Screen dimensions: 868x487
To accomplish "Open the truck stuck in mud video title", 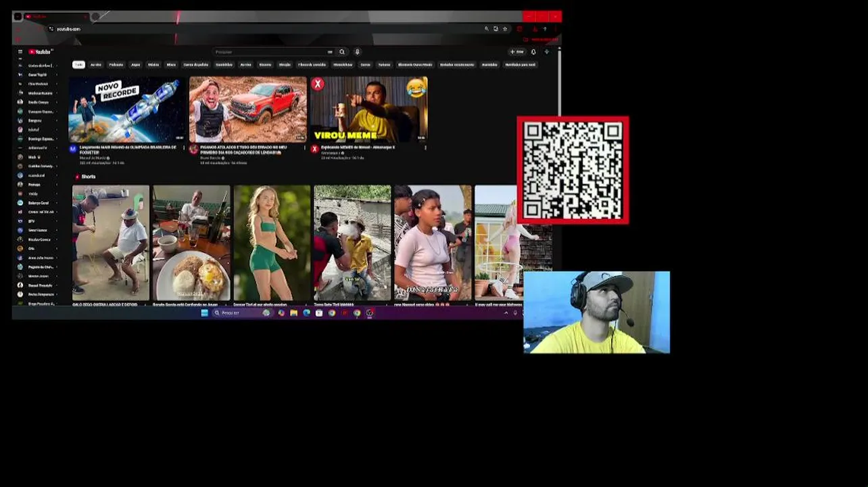I will coord(244,149).
